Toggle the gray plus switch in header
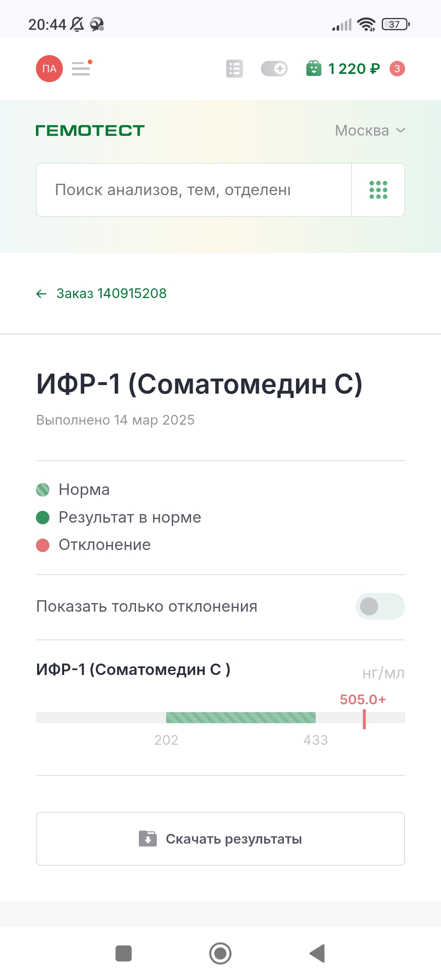The width and height of the screenshot is (441, 980). click(274, 69)
